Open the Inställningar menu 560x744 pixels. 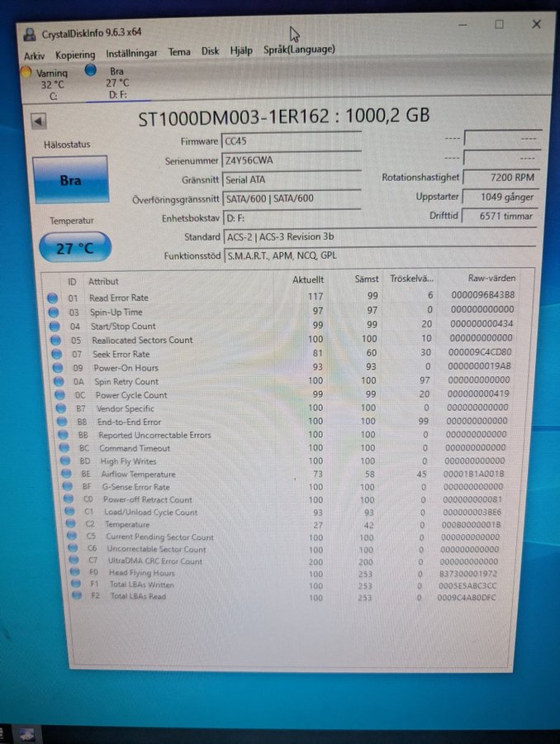[131, 54]
